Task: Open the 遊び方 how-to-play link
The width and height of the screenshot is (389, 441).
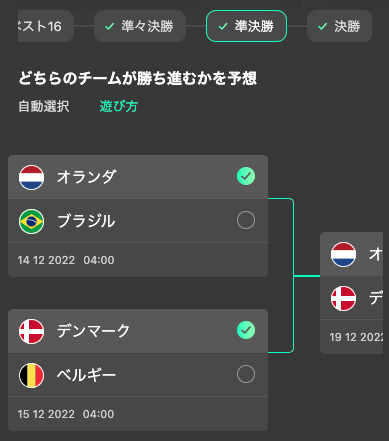Action: click(119, 107)
